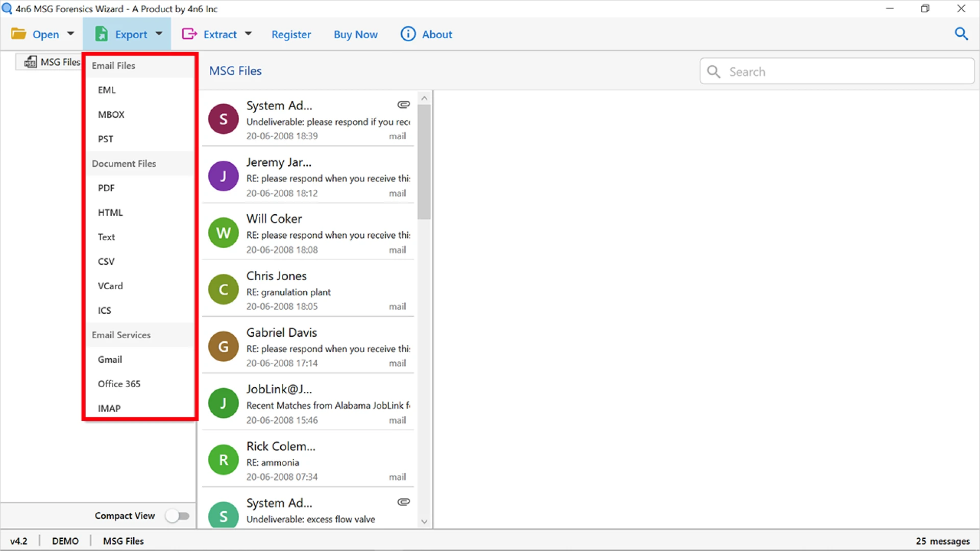Select Will Coker's green W avatar

pyautogui.click(x=223, y=233)
